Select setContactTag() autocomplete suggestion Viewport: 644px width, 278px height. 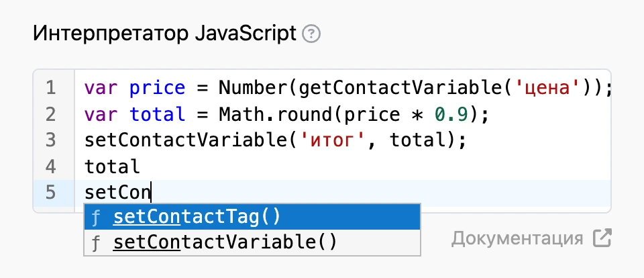(x=252, y=217)
